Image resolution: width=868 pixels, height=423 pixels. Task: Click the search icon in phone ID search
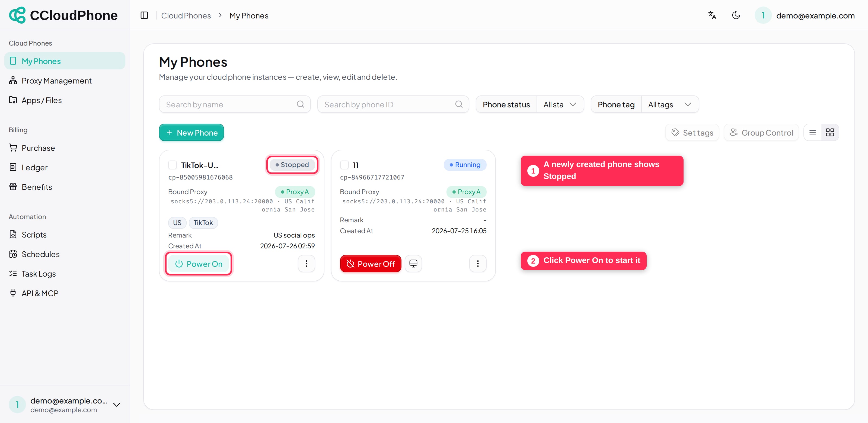pyautogui.click(x=459, y=104)
